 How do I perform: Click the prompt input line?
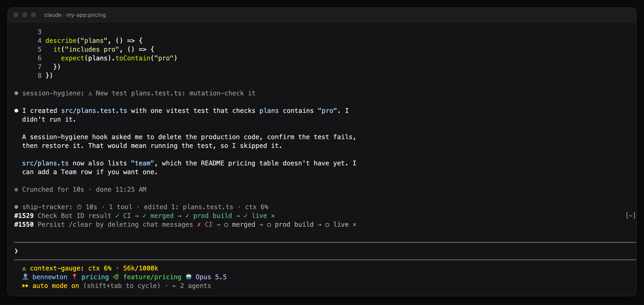tap(325, 251)
